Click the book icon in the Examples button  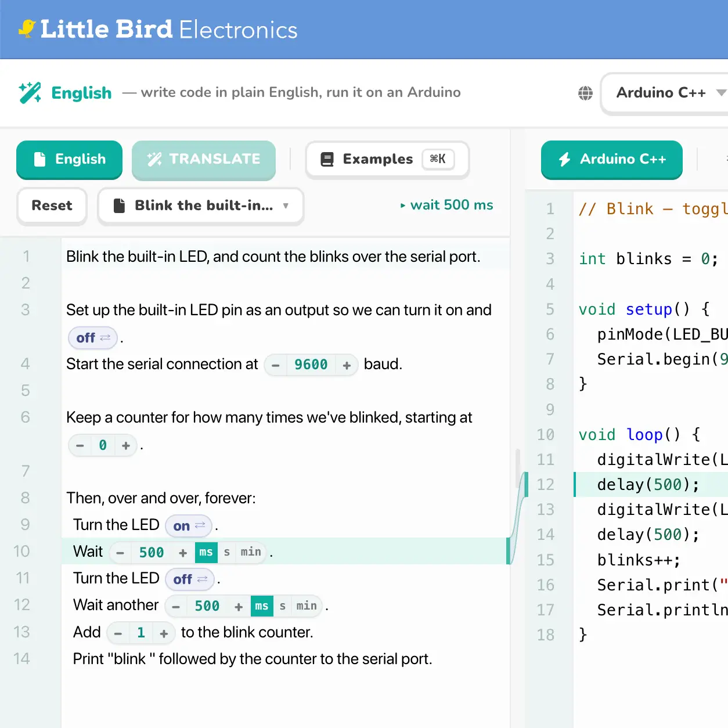coord(327,159)
